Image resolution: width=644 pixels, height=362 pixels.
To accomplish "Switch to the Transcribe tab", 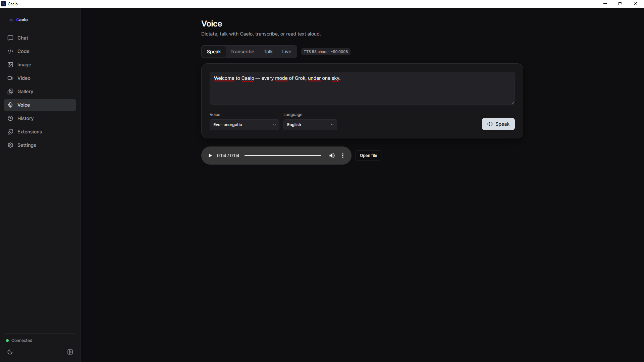I will click(x=242, y=52).
